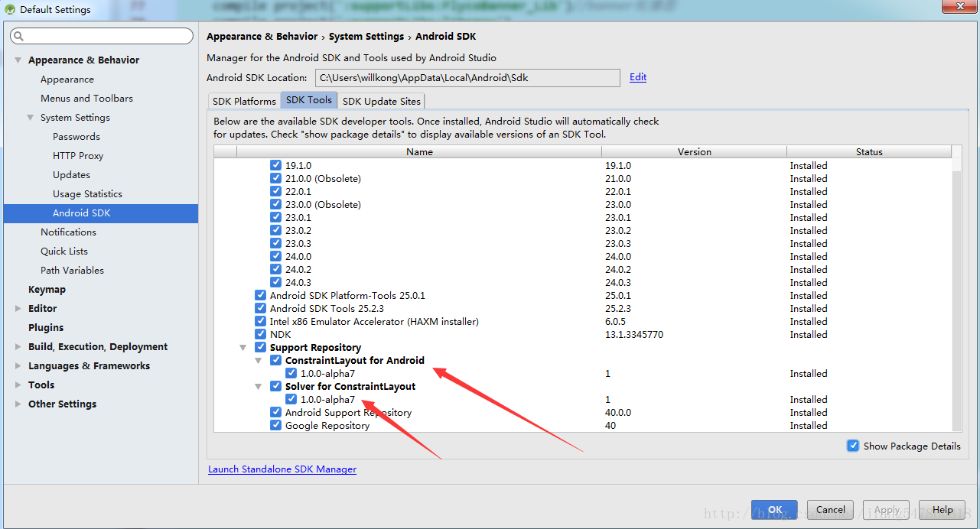The height and width of the screenshot is (529, 980).
Task: Click the Edit SDK location link
Action: point(638,76)
